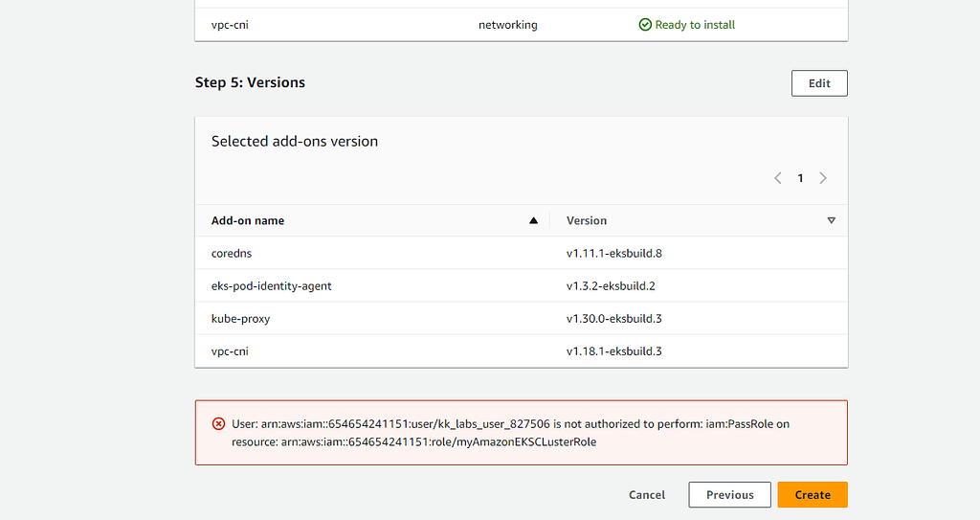Go back with the Previous button
The width and height of the screenshot is (980, 520).
point(729,495)
